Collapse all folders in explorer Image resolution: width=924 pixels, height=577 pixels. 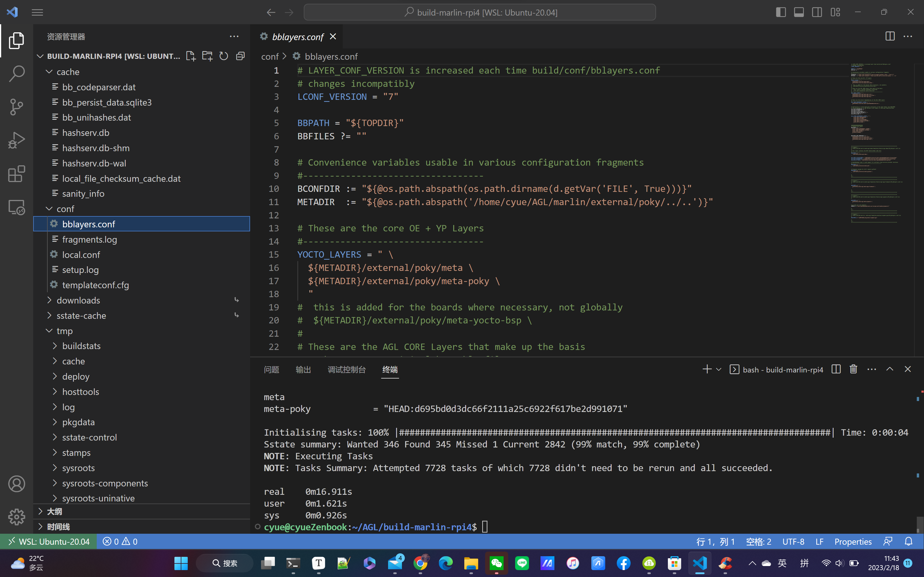(x=240, y=56)
